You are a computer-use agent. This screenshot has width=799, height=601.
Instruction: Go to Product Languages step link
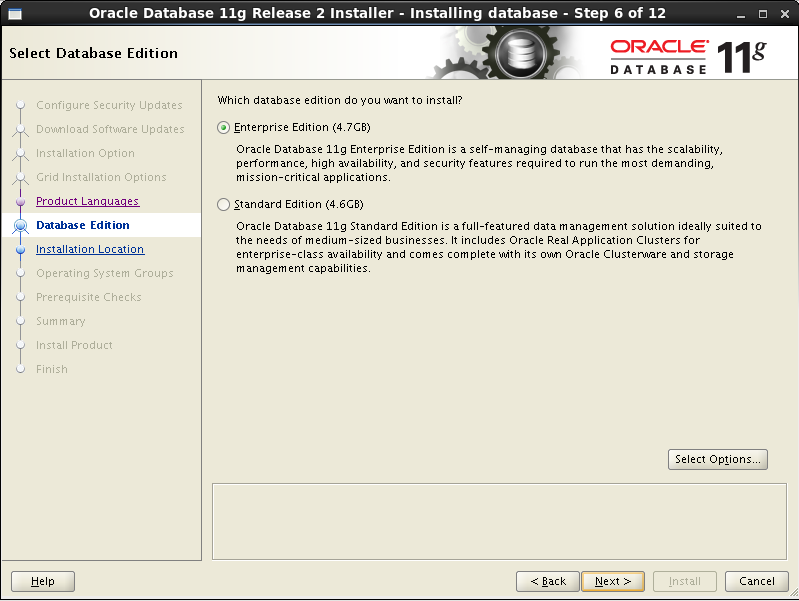click(87, 201)
